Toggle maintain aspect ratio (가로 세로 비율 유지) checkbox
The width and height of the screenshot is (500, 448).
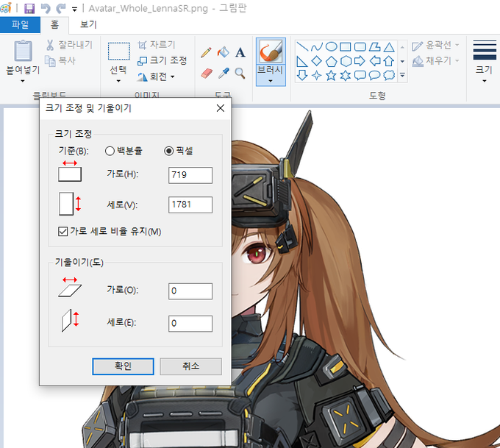(63, 231)
